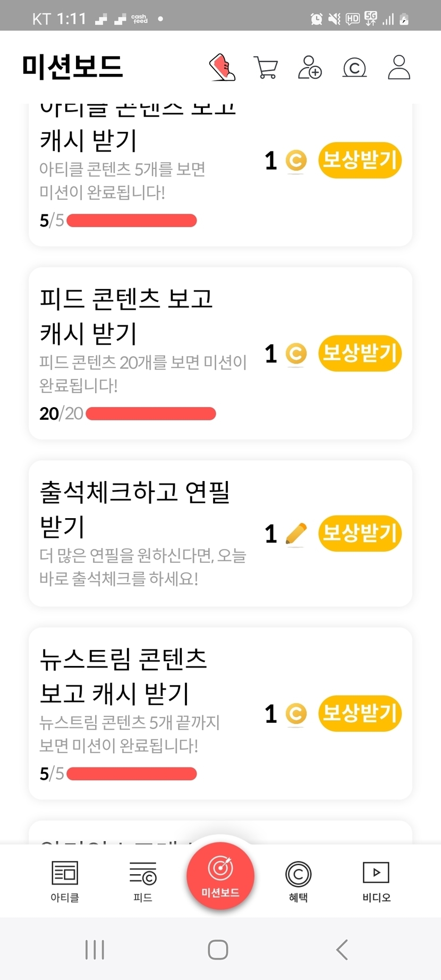Open the user profile icon
The width and height of the screenshot is (441, 980).
[398, 67]
